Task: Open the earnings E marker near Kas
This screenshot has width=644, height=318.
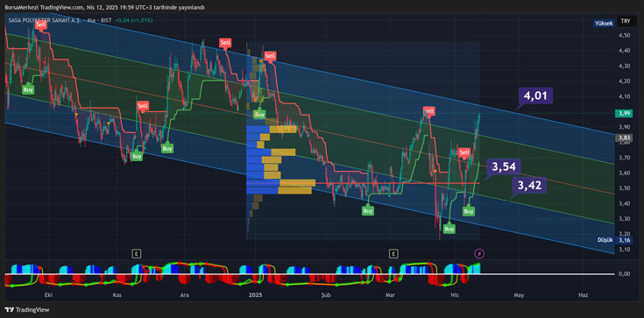Action: point(137,253)
